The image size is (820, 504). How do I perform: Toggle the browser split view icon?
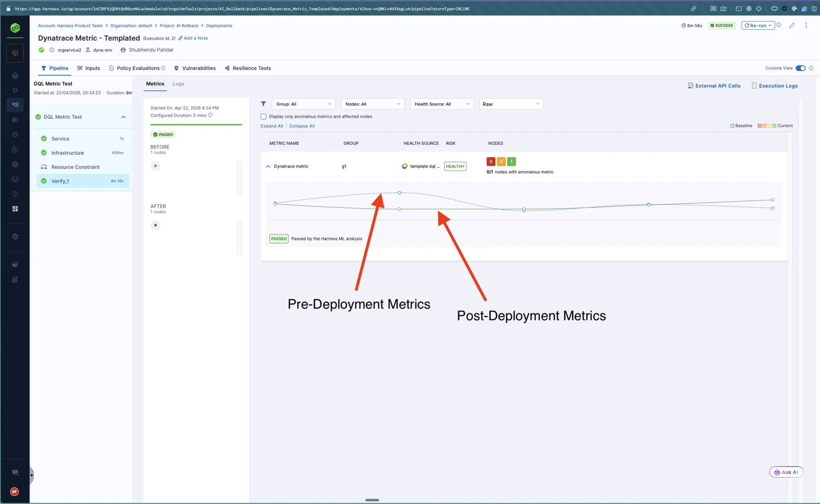coord(814,9)
